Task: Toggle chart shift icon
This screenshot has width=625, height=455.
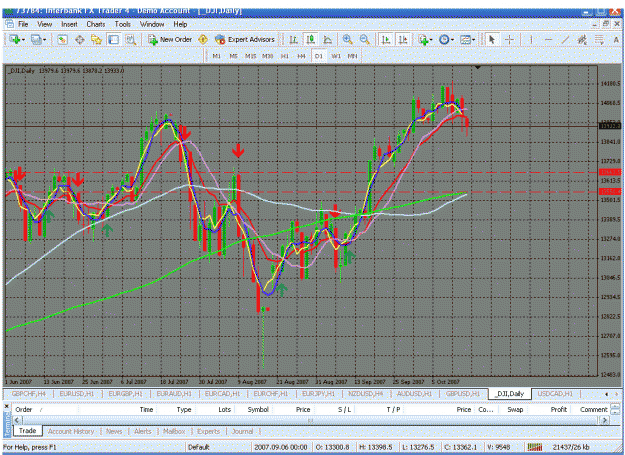Action: (x=403, y=39)
